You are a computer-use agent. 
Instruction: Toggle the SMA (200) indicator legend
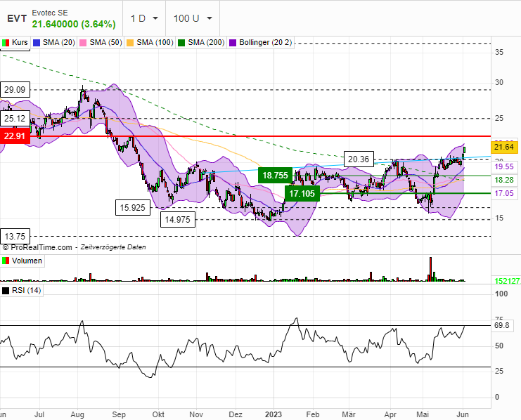coord(201,43)
